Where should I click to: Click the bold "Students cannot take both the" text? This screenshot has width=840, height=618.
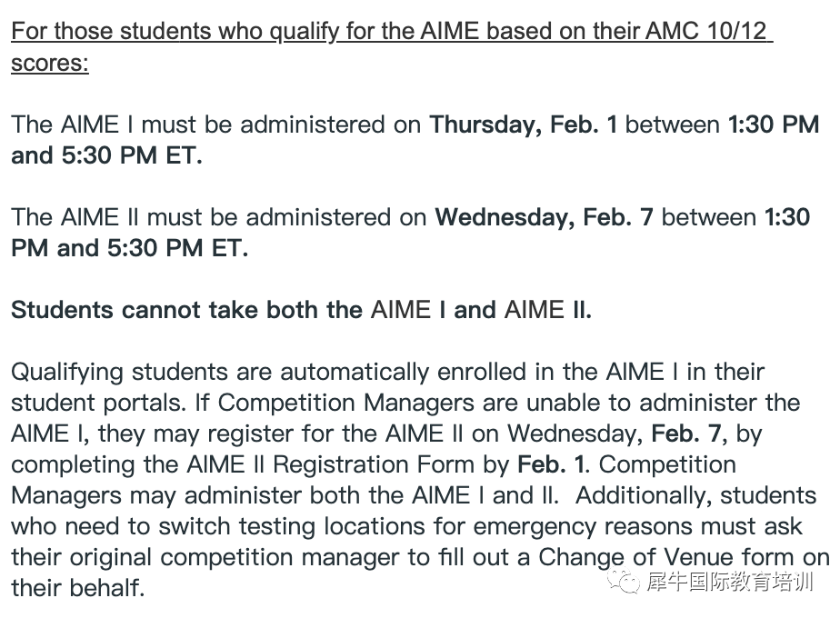pyautogui.click(x=186, y=310)
